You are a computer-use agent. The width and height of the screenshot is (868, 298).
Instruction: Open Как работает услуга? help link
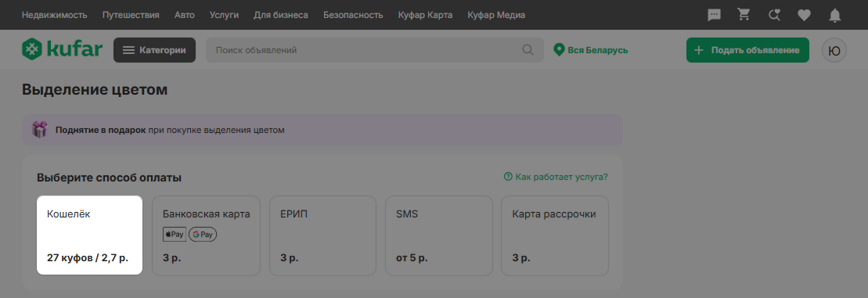[556, 177]
